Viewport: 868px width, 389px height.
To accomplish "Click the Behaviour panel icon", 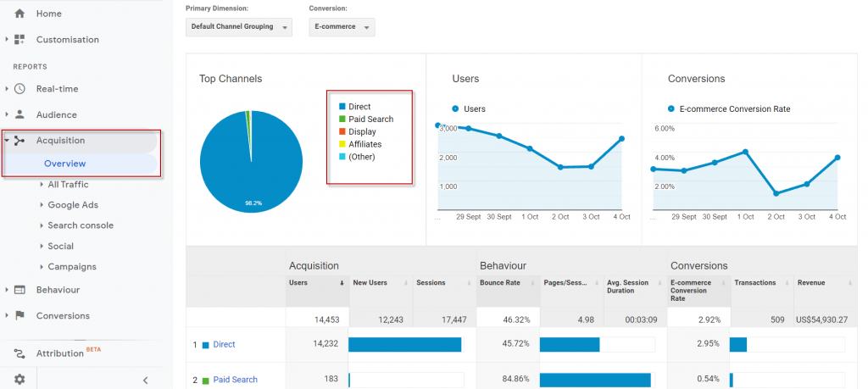I will (19, 290).
